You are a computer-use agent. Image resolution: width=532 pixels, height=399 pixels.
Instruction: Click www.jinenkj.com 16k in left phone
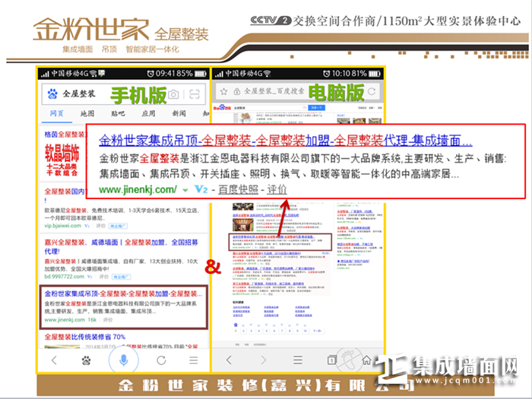pyautogui.click(x=70, y=320)
